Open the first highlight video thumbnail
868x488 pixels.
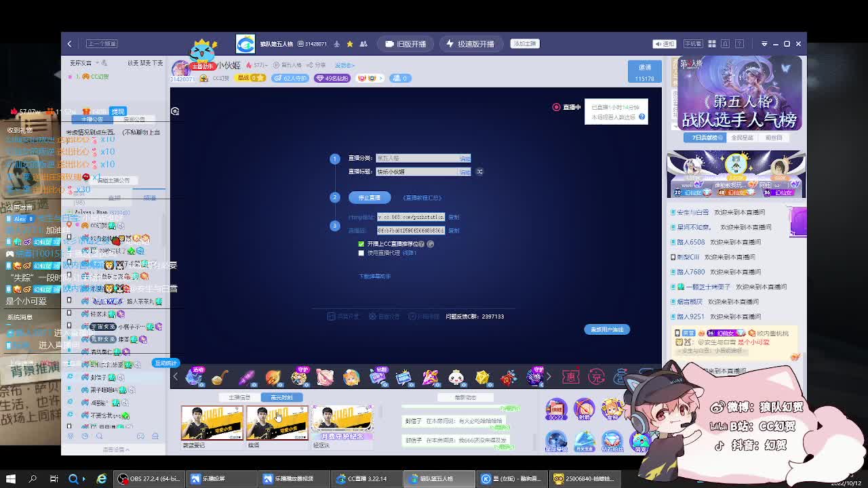[212, 424]
